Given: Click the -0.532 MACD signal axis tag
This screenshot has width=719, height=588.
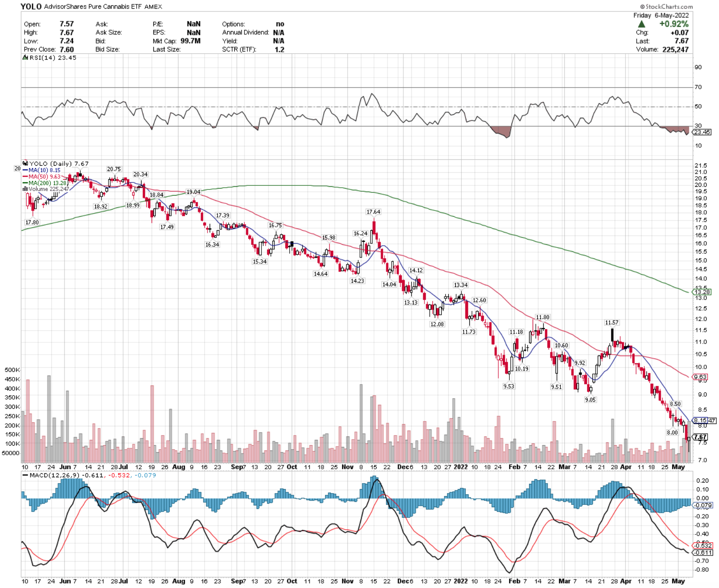Looking at the screenshot, I should 702,545.
